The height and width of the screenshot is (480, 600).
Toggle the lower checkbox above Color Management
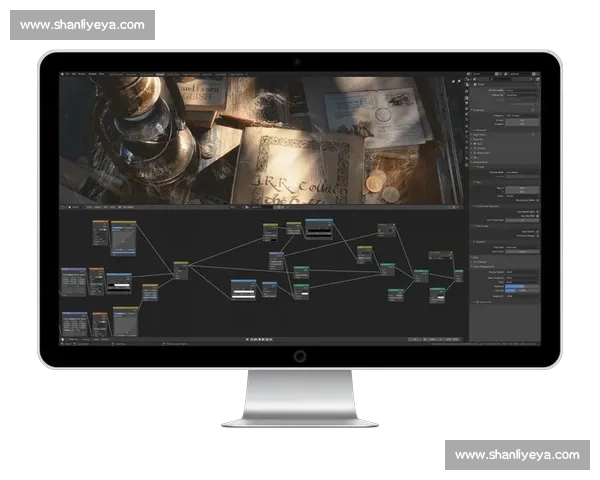537,236
